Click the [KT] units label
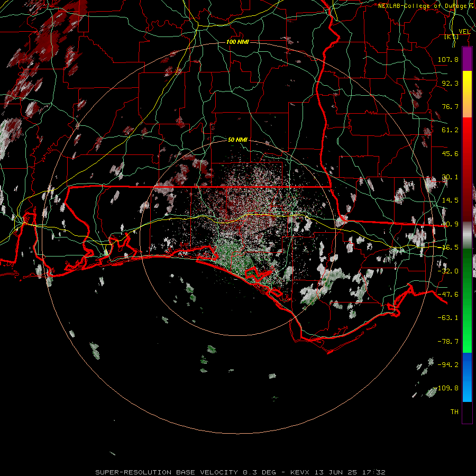This screenshot has width=476, height=476. [x=452, y=37]
